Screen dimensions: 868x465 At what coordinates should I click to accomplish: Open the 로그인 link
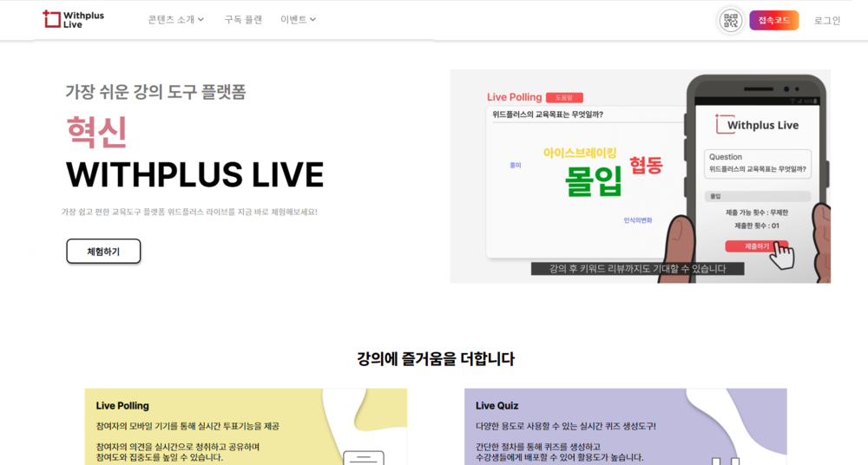(827, 21)
